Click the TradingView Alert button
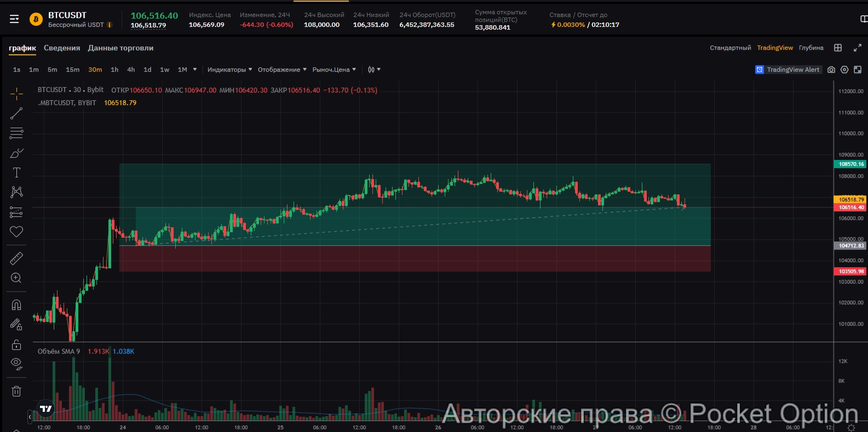The width and height of the screenshot is (868, 432). click(788, 70)
